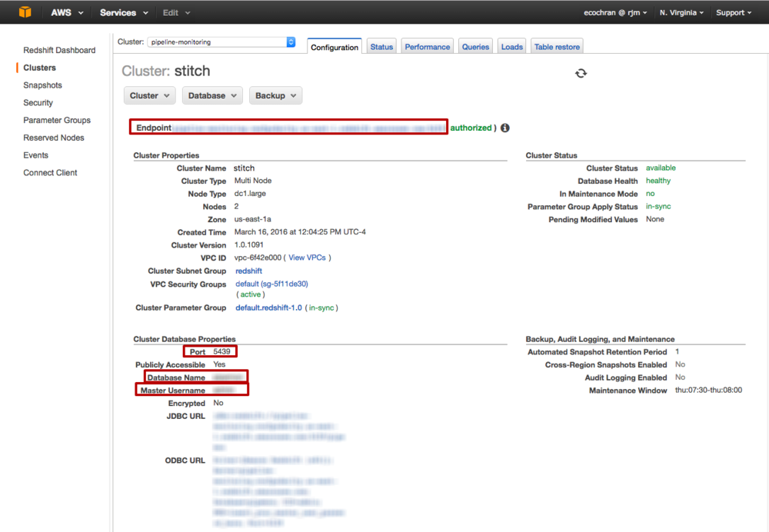Image resolution: width=769 pixels, height=532 pixels.
Task: Expand the Cluster actions button
Action: click(150, 95)
